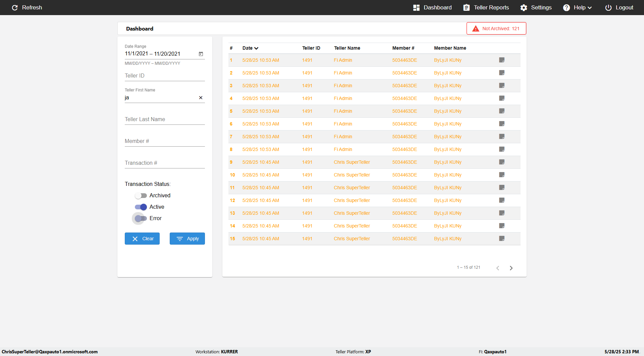The image size is (644, 356).
Task: Clear the Teller First Name field with X
Action: coord(201,98)
